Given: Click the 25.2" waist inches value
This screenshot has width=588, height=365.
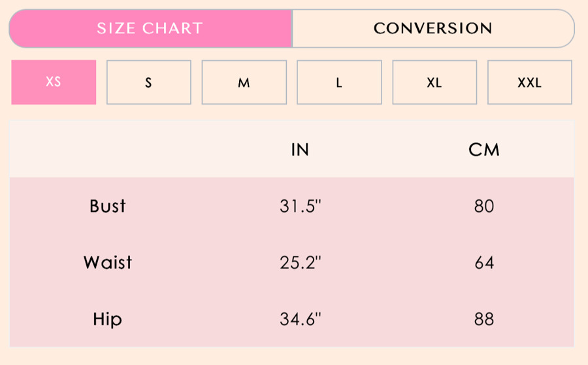Looking at the screenshot, I should coord(301,263).
